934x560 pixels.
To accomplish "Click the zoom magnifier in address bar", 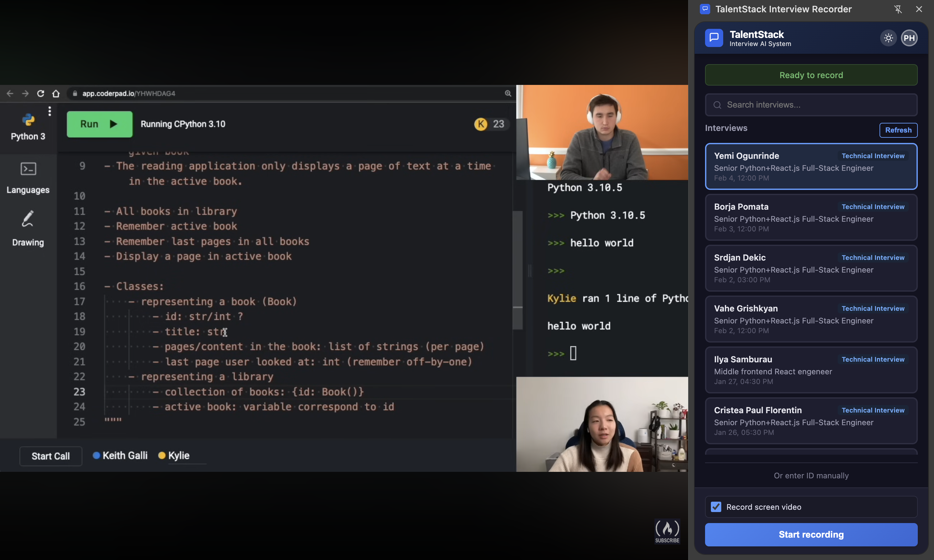I will [508, 93].
